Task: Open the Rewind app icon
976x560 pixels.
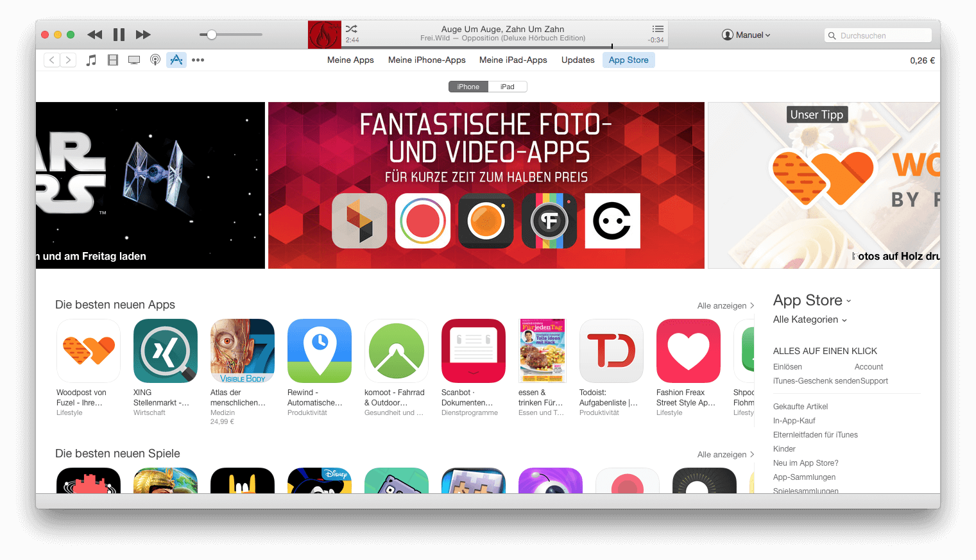Action: coord(320,351)
